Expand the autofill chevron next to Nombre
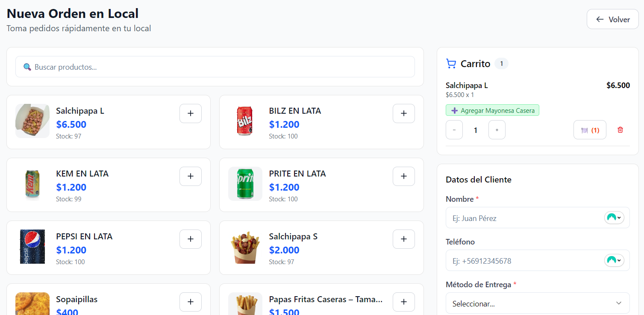Image resolution: width=644 pixels, height=315 pixels. point(619,218)
